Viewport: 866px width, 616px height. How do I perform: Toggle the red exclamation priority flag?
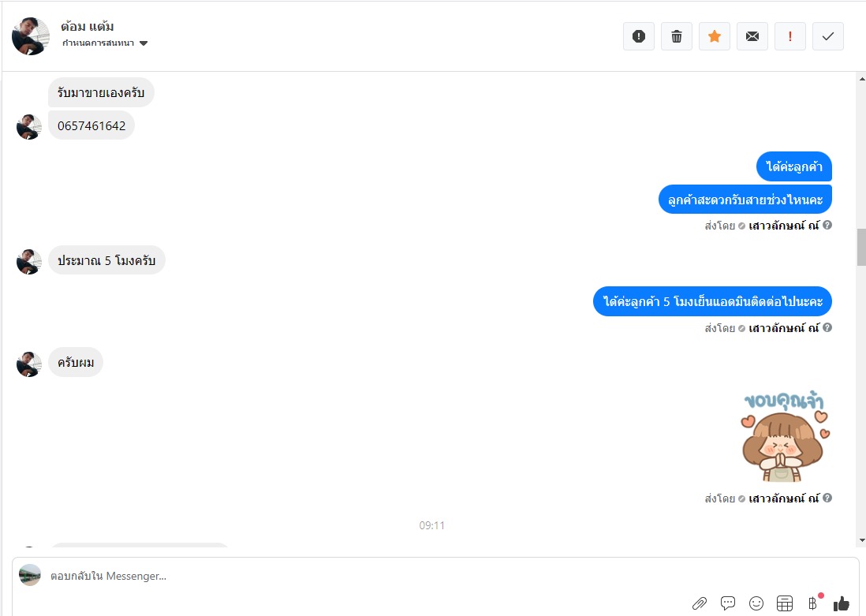(x=789, y=36)
